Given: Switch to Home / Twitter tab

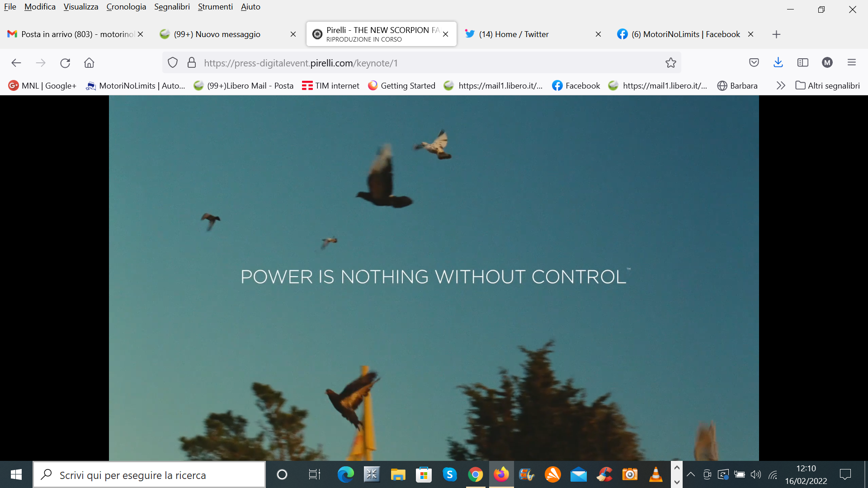Looking at the screenshot, I should (x=514, y=34).
